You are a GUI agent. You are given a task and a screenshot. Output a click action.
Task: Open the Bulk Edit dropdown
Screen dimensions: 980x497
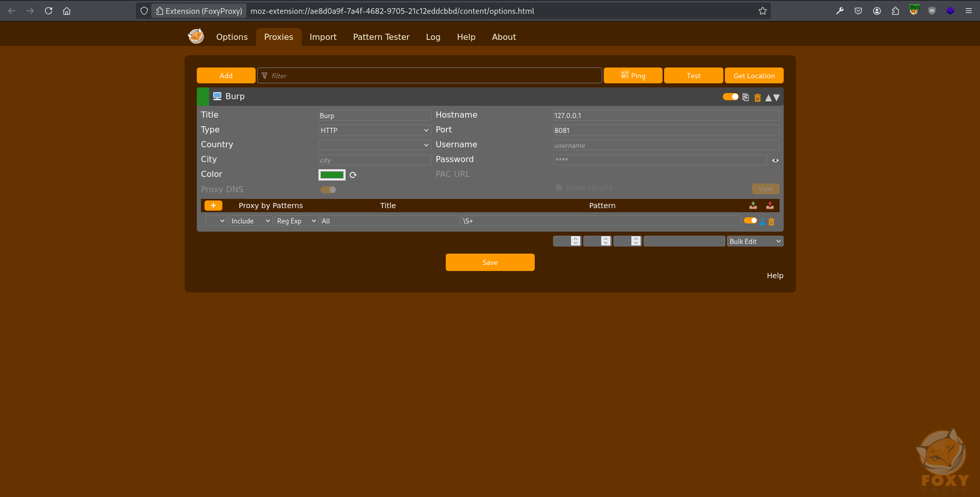(x=755, y=241)
